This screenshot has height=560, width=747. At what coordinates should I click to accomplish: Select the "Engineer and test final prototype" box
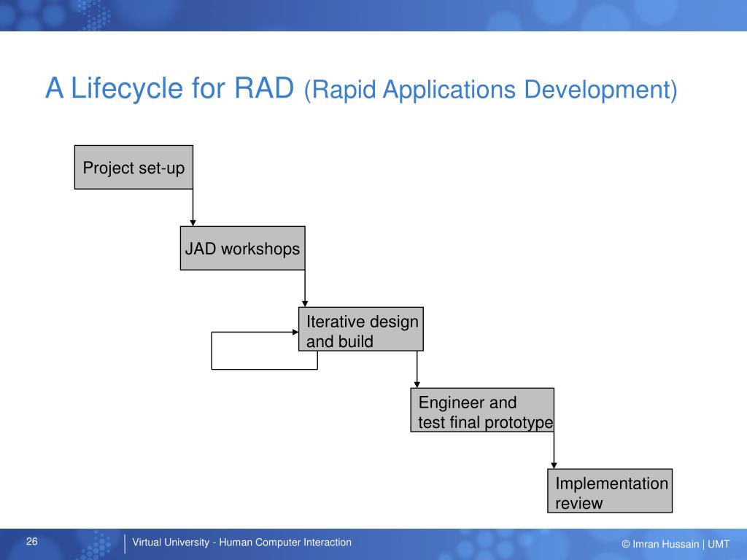tap(482, 410)
